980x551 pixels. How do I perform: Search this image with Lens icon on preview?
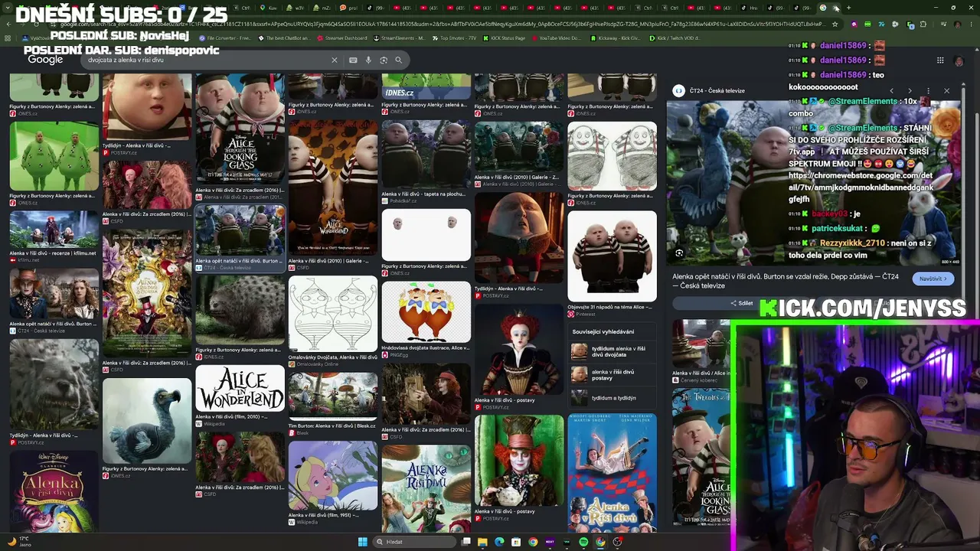click(679, 253)
